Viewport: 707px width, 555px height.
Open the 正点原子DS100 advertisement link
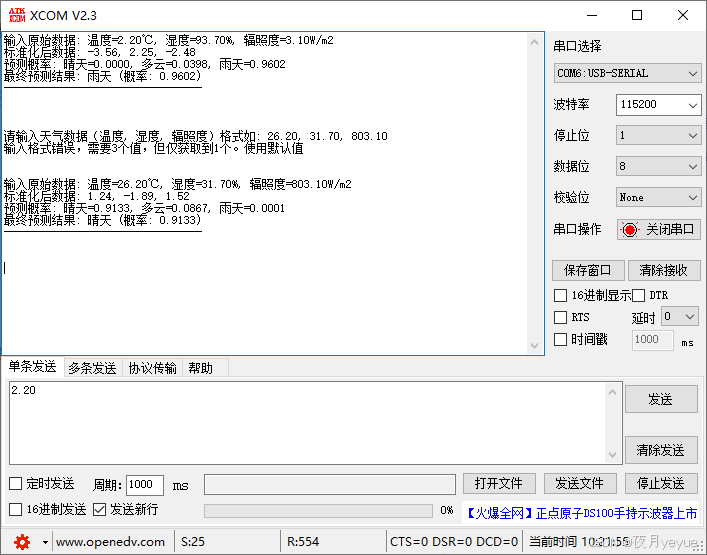pyautogui.click(x=582, y=513)
